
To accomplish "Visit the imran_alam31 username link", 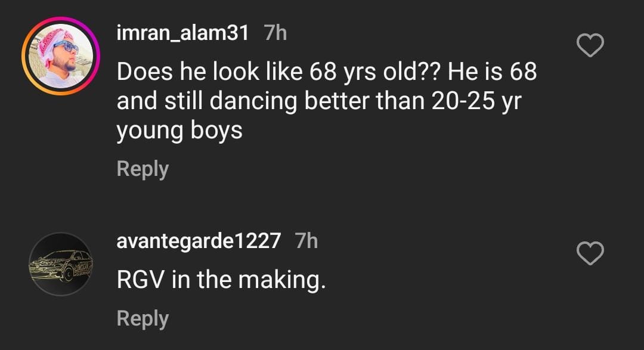I will pos(182,33).
